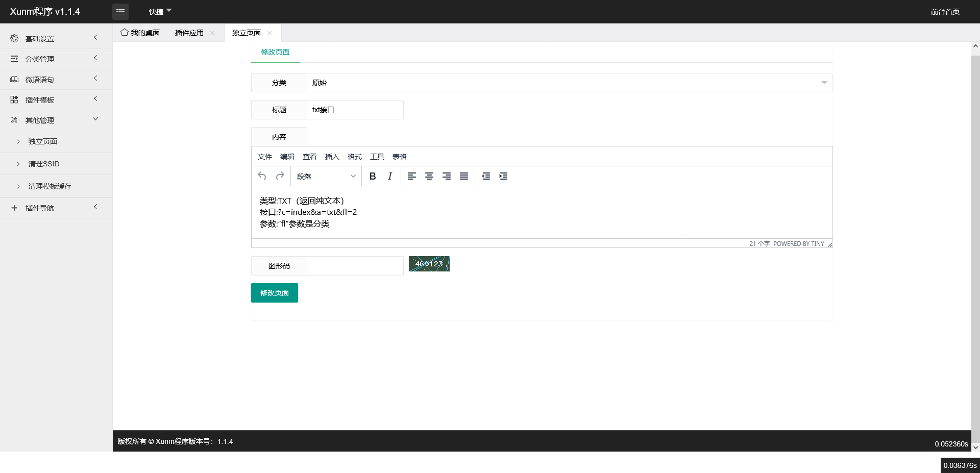Expand the 基础设置 sidebar section
The image size is (980, 473).
pyautogui.click(x=56, y=38)
